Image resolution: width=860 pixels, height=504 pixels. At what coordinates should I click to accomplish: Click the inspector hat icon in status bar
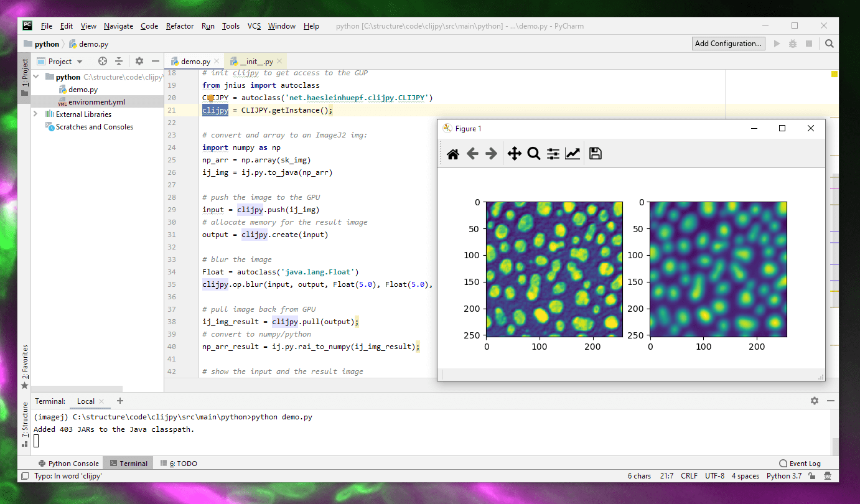828,476
